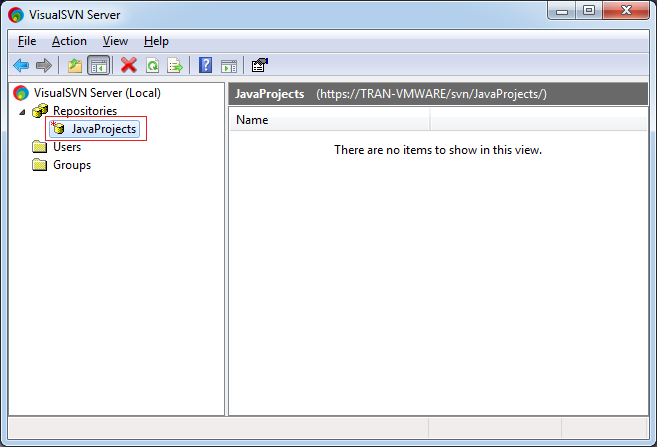657x447 pixels.
Task: Click the JavaProjects repository URL text
Action: click(x=431, y=94)
